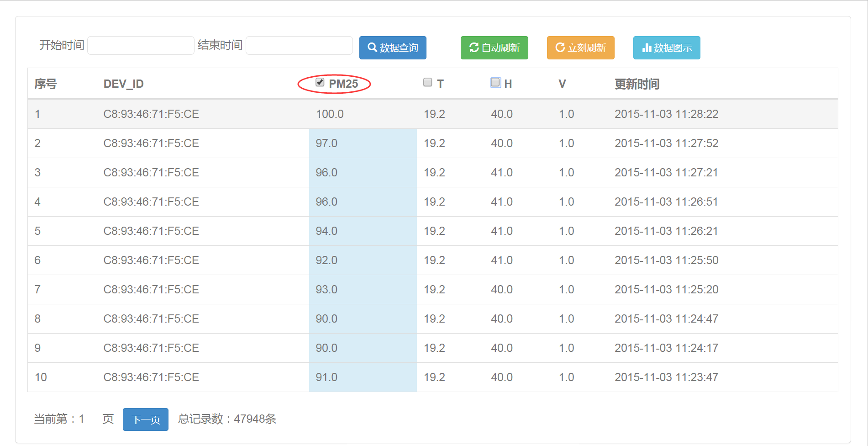Viewport: 868px width, 446px height.
Task: Focus the 结束时间 end time field
Action: [x=299, y=46]
